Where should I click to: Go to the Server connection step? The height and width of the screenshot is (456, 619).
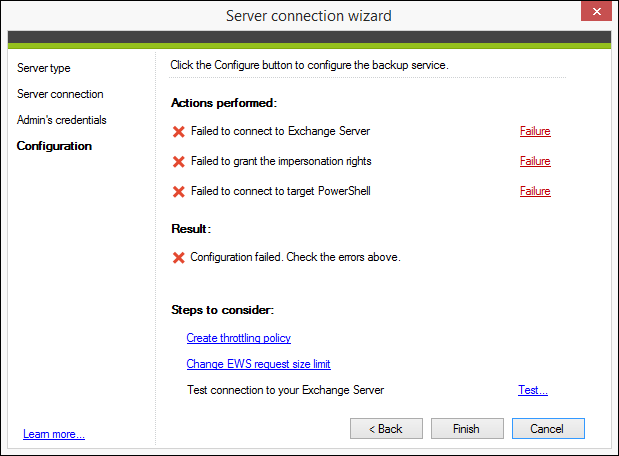[60, 94]
